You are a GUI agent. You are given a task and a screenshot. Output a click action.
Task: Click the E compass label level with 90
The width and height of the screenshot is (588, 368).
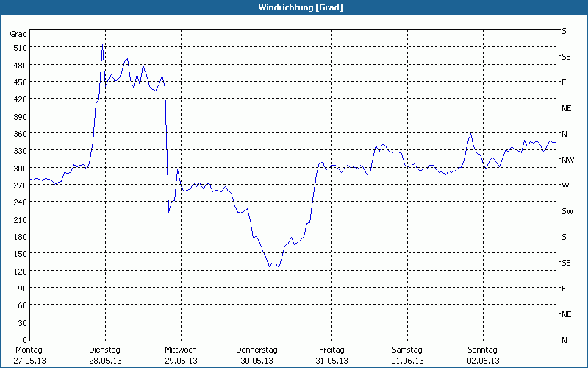[564, 289]
